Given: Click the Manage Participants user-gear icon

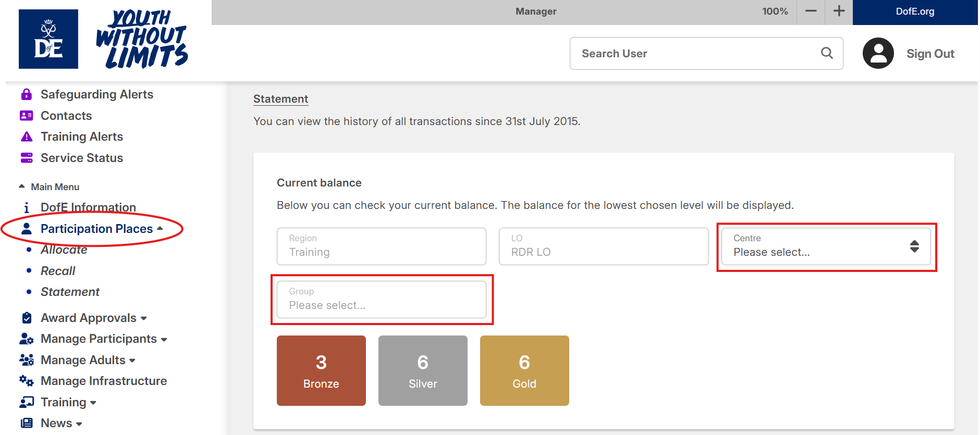Looking at the screenshot, I should coord(27,339).
